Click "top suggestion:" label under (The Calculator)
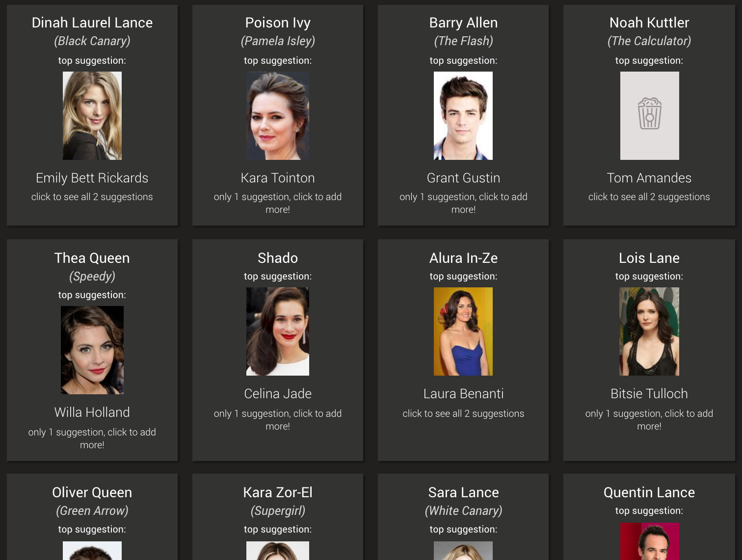Screen dimensions: 742x560 [x=649, y=61]
